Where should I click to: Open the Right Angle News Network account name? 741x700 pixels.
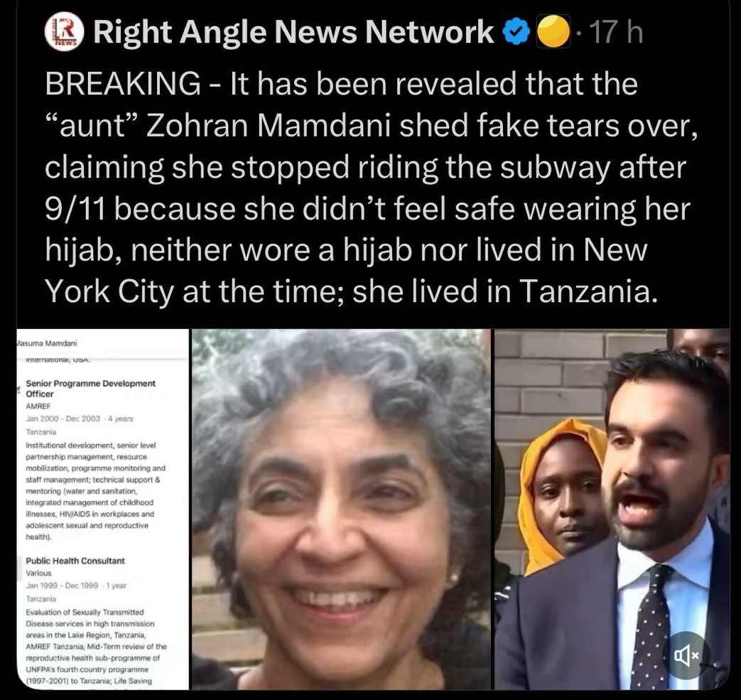tap(293, 32)
